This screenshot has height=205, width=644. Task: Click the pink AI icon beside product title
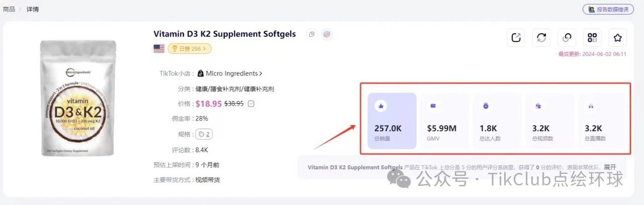point(327,34)
